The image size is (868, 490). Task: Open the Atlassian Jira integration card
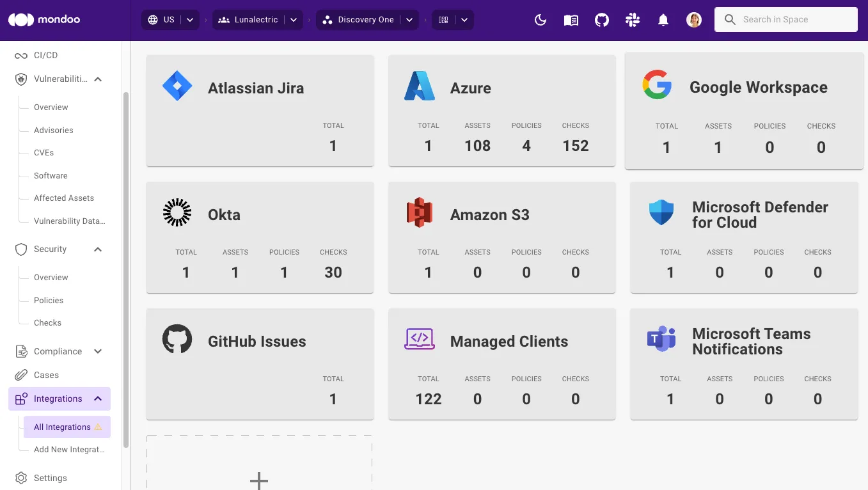tap(260, 111)
